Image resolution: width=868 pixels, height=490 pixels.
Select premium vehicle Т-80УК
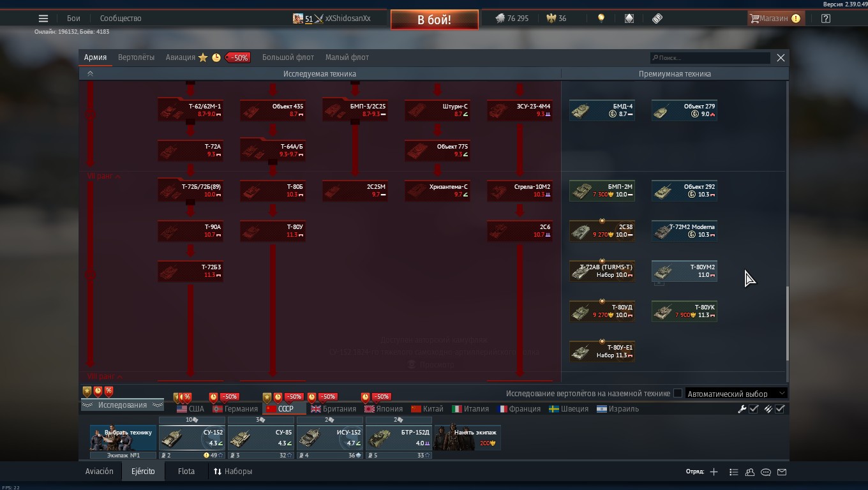684,311
